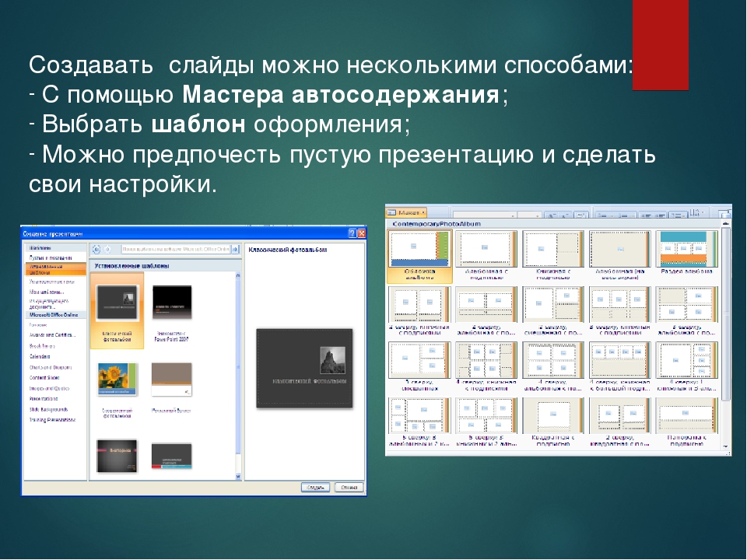Choose the '2 сверху, смешанная' layout
The image size is (747, 560).
pos(553,311)
